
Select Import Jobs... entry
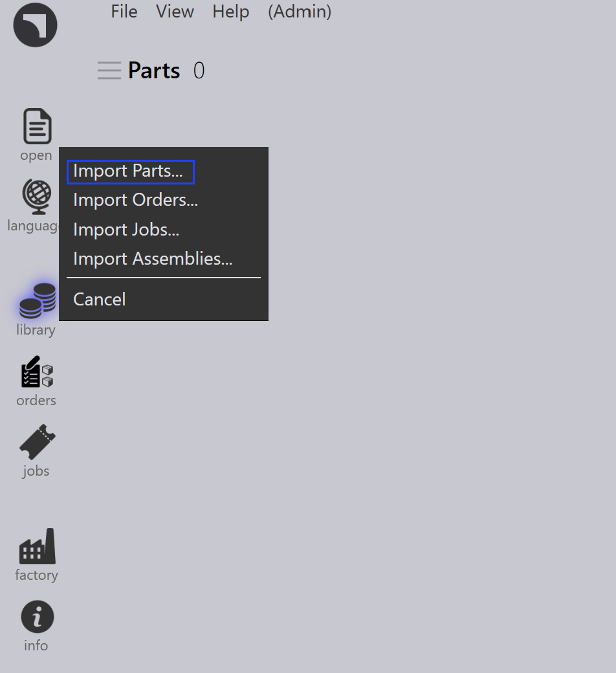[x=126, y=230]
